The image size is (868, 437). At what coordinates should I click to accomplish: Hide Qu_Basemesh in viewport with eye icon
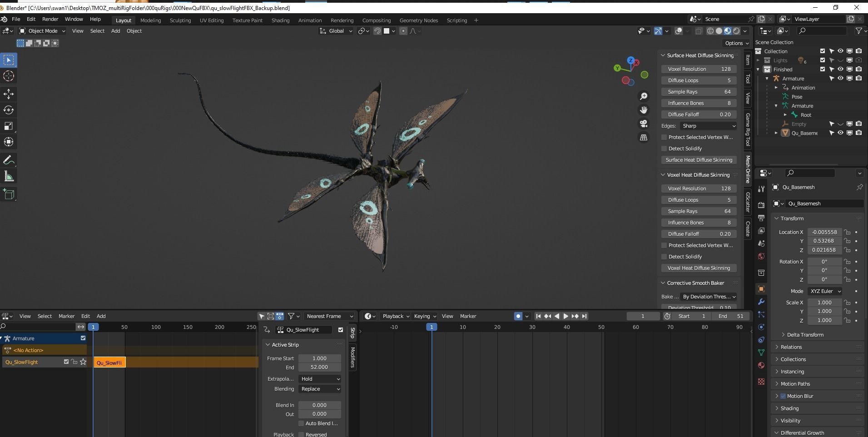[x=840, y=133]
